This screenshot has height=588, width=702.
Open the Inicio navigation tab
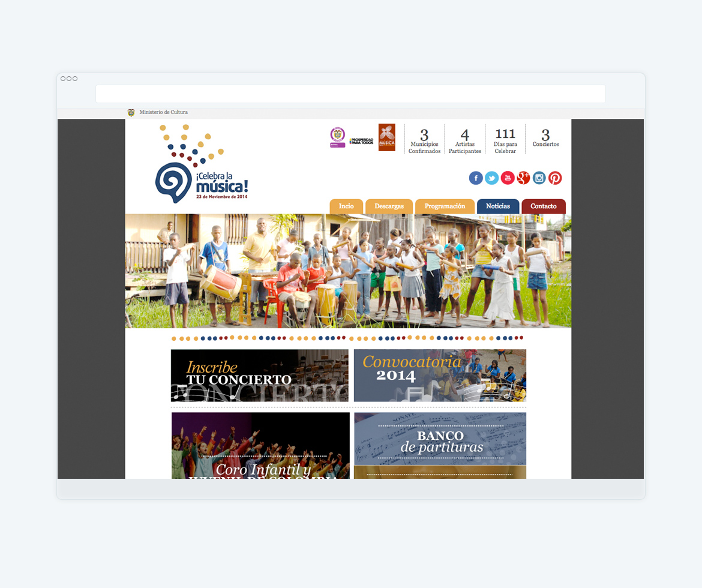point(346,206)
